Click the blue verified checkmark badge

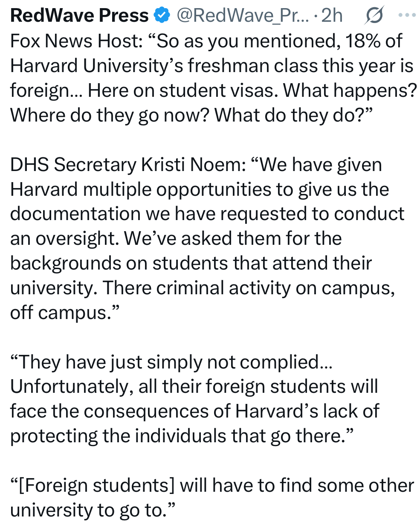162,15
